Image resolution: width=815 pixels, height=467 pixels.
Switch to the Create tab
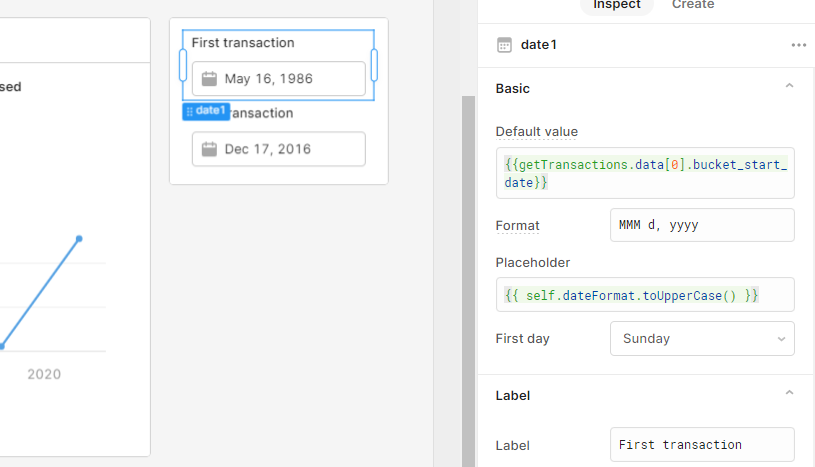(x=693, y=5)
